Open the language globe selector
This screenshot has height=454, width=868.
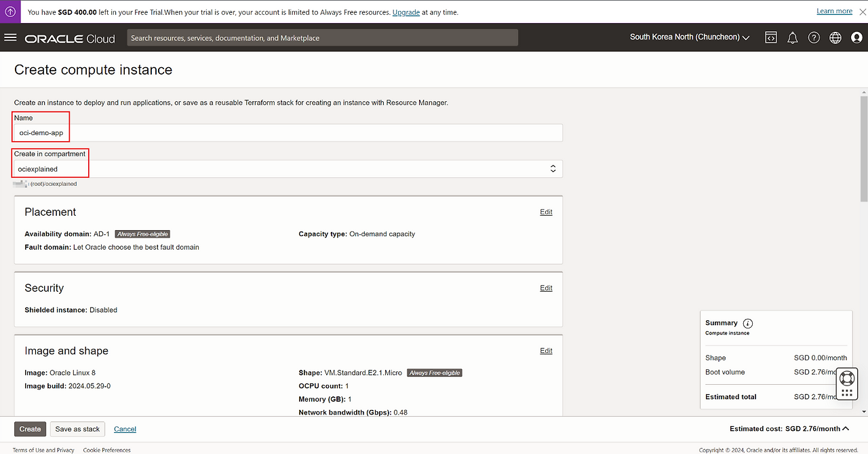(x=835, y=38)
